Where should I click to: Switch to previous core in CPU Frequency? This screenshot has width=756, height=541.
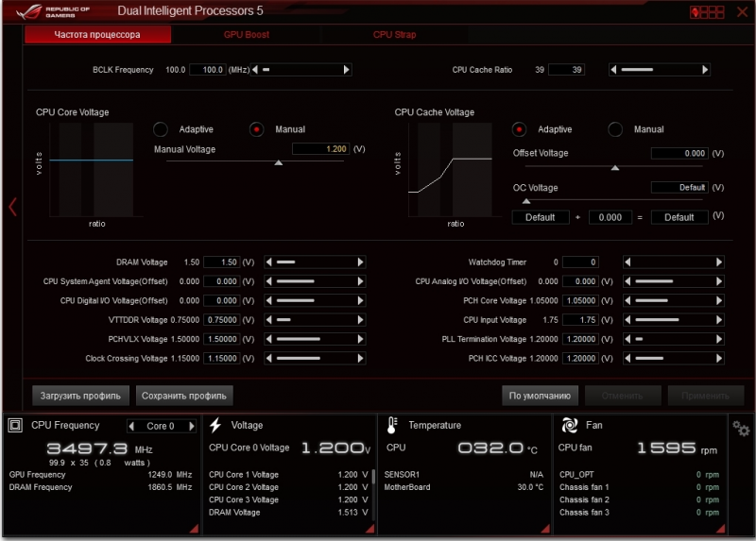(131, 426)
